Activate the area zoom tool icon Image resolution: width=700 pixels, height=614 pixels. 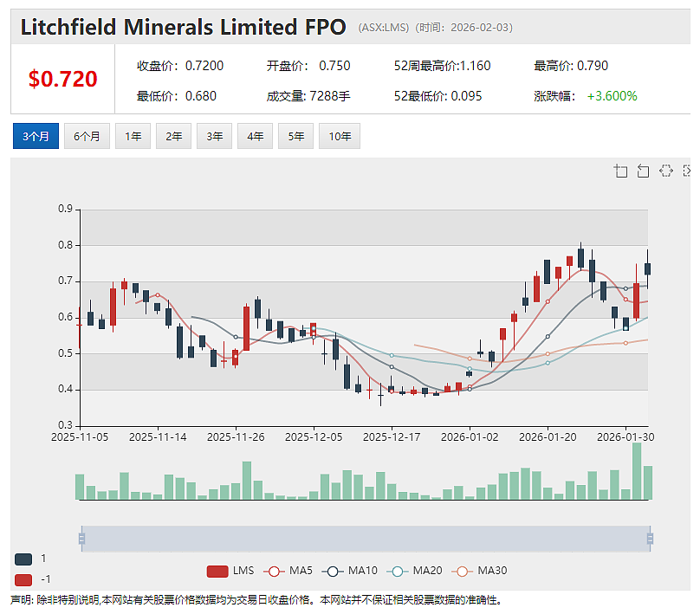coord(620,171)
